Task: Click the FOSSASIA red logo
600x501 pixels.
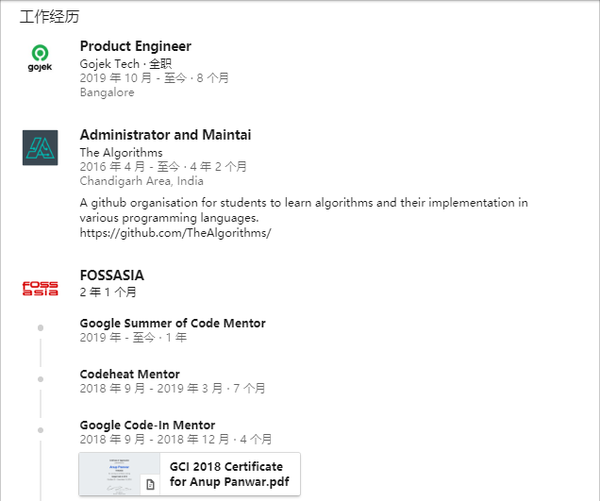Action: 40,289
